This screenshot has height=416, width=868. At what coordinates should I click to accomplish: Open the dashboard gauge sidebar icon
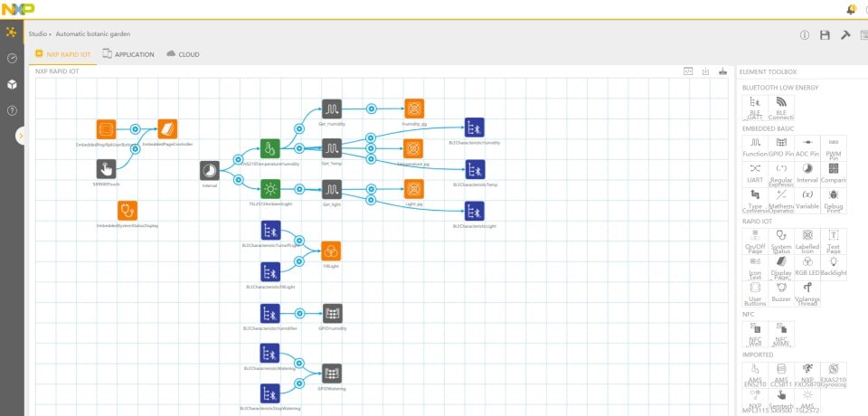point(12,58)
